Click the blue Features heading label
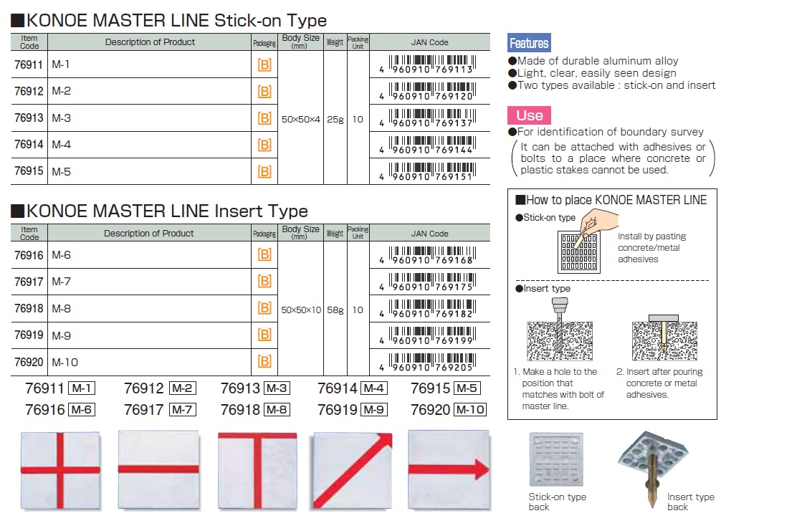Screen dimensions: 812x531 pyautogui.click(x=528, y=43)
